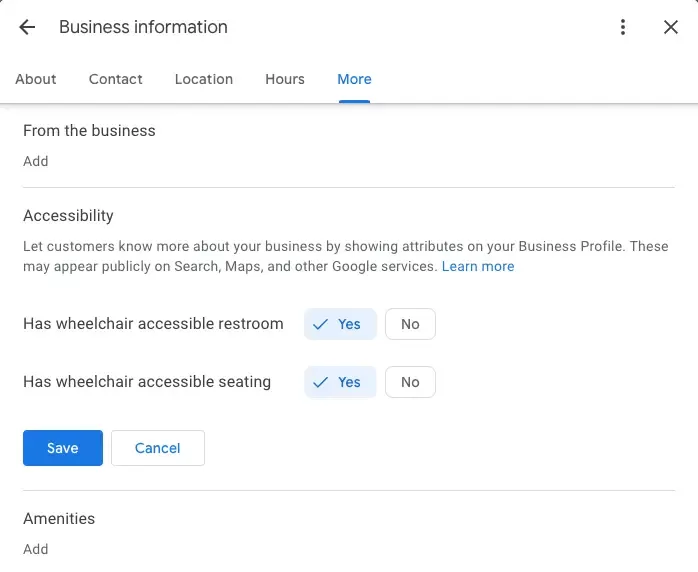The width and height of the screenshot is (698, 572).
Task: Add details under From the business
Action: point(36,161)
